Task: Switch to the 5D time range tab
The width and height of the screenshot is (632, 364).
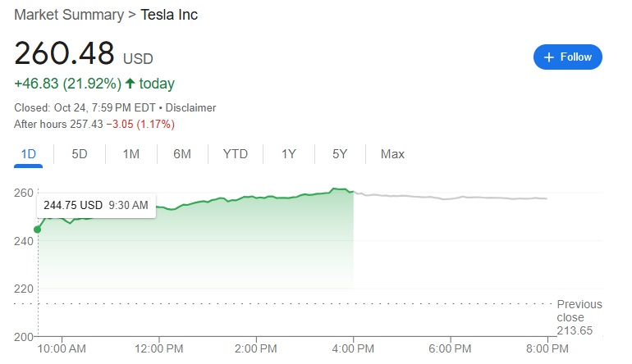Action: [x=80, y=154]
